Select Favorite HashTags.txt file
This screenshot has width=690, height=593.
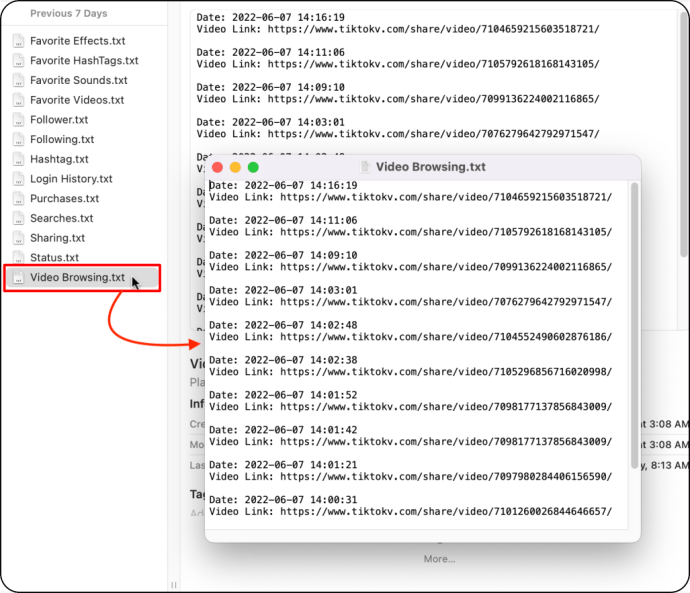(x=84, y=61)
